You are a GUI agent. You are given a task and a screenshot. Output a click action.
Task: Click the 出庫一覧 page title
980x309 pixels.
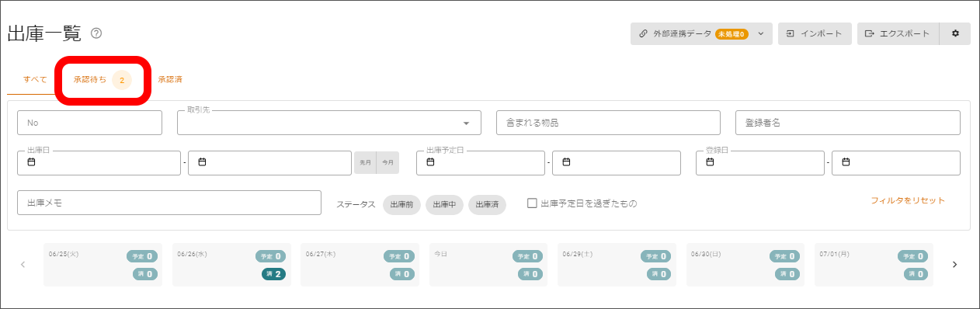[x=43, y=33]
